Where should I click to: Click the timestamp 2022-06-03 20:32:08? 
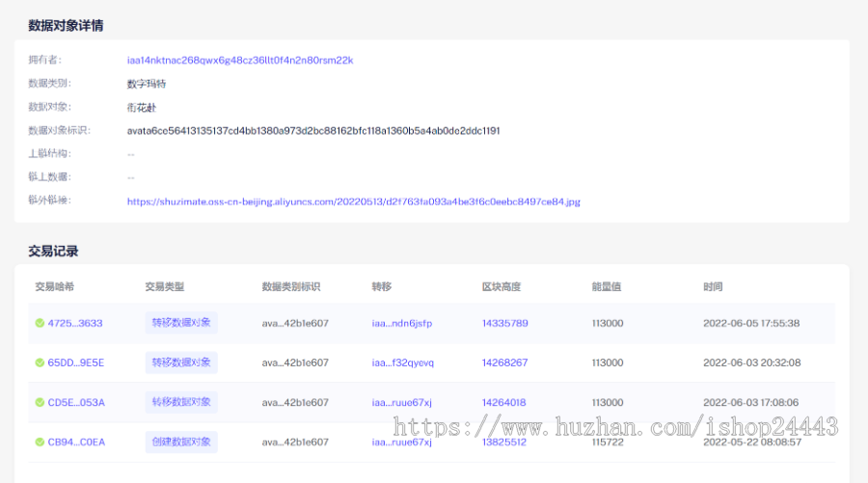[751, 362]
